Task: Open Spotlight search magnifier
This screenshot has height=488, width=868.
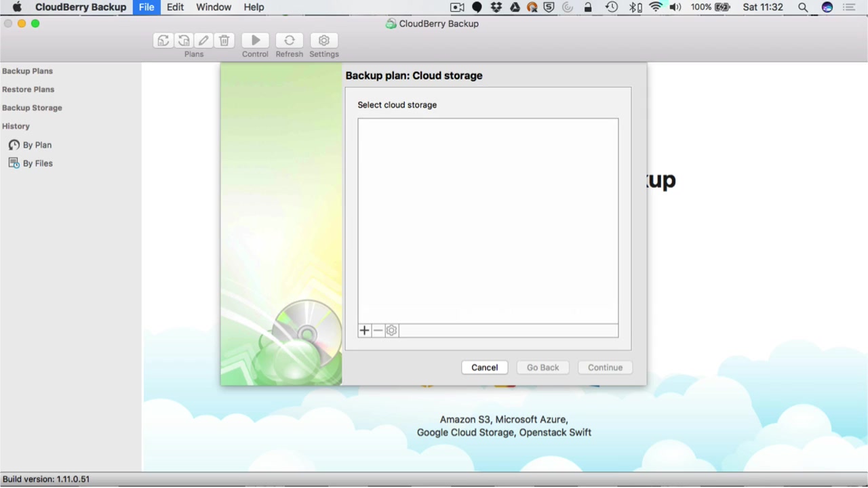Action: click(803, 7)
